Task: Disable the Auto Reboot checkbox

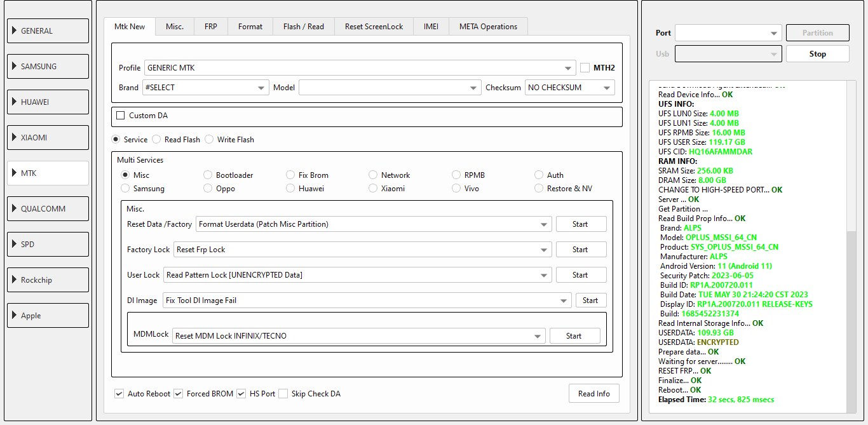Action: point(119,394)
